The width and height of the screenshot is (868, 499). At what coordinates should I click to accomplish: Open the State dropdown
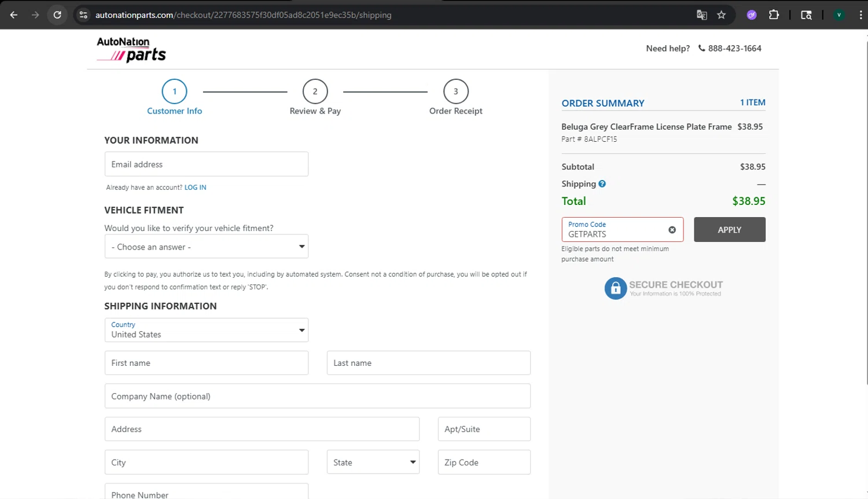point(373,462)
